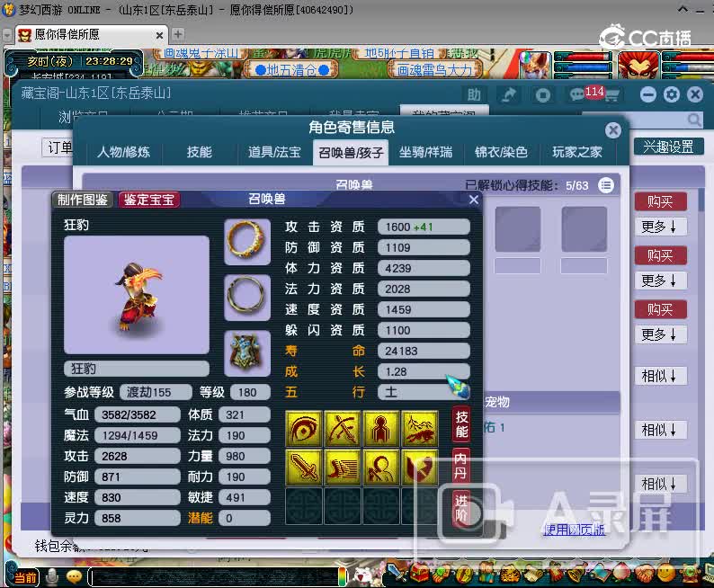
Task: Select the last skill icon in second row
Action: [x=420, y=468]
